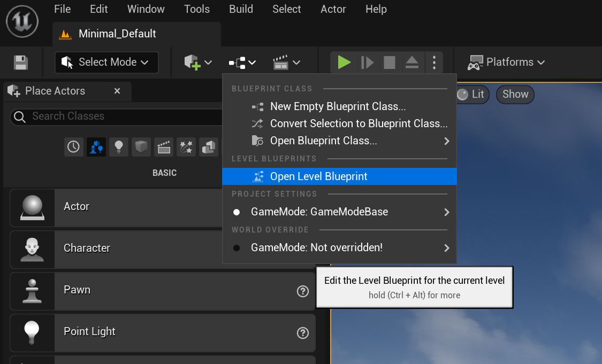Image resolution: width=602 pixels, height=364 pixels.
Task: Click Open Level Blueprint entry
Action: coord(339,176)
